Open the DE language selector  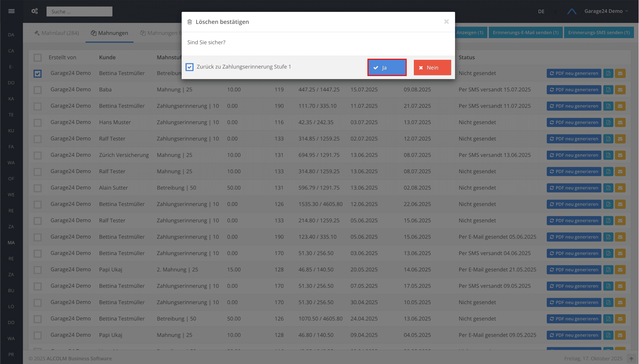[x=541, y=11]
